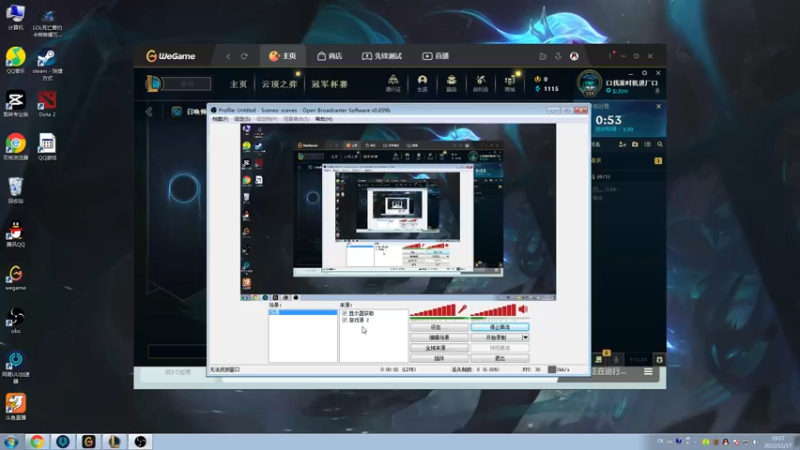
Task: Go back with WeGame back arrow
Action: point(228,56)
